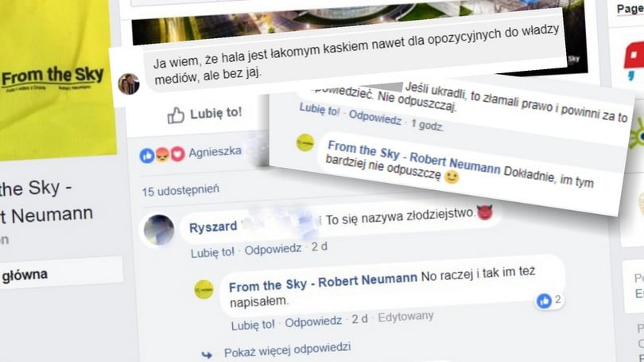The image size is (644, 362).
Task: Click Odpowiedz in the overlaid 1 godz. comment
Action: pos(375,118)
